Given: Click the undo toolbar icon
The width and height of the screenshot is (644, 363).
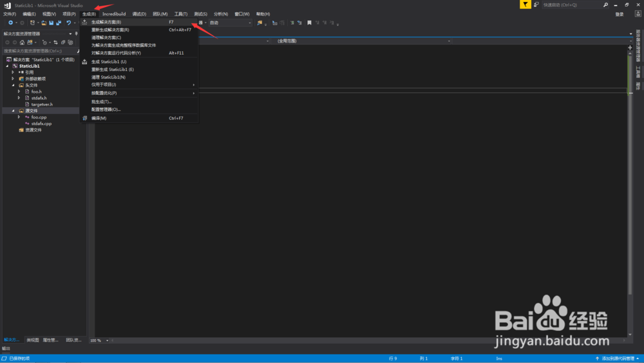Looking at the screenshot, I should 69,23.
